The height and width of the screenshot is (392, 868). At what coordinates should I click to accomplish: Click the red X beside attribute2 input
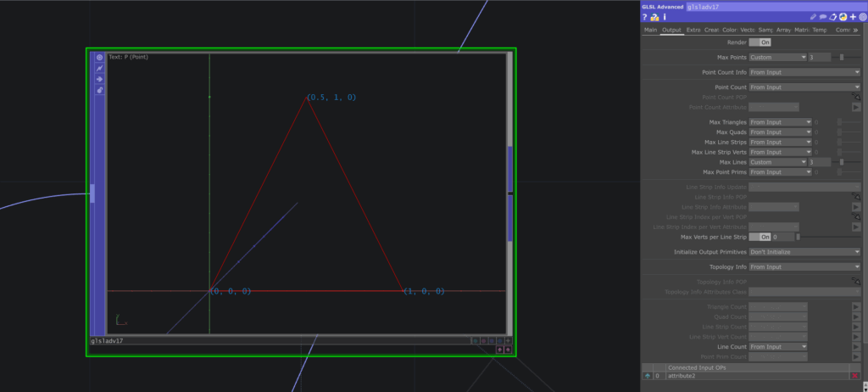point(854,376)
